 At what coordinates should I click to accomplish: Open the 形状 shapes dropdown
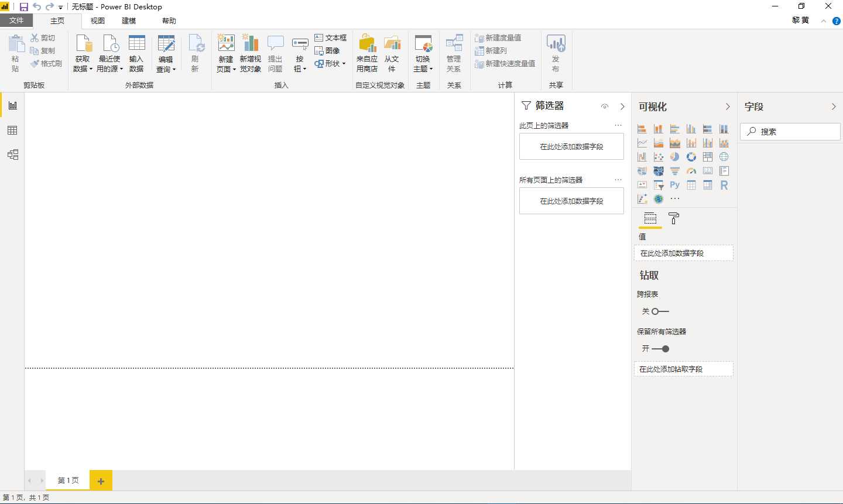point(330,63)
